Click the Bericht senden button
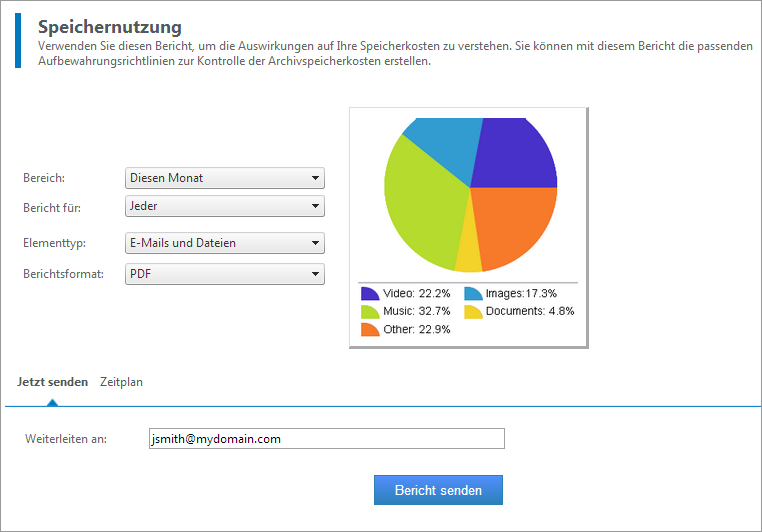The width and height of the screenshot is (762, 532). coord(438,490)
